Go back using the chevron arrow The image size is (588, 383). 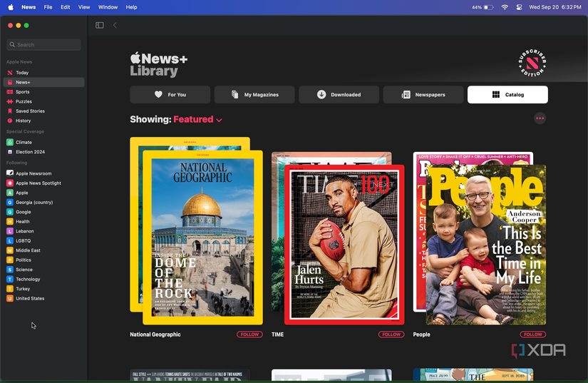tap(115, 25)
